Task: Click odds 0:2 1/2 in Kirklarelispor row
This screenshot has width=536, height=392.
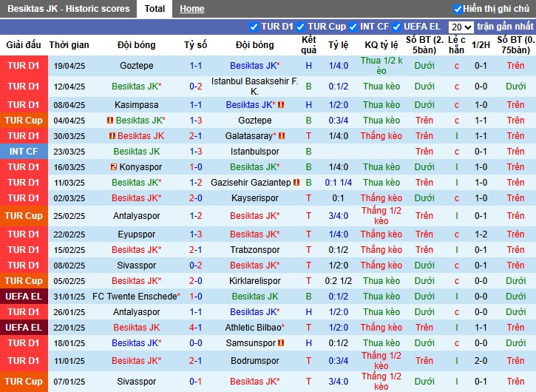Action: 338,281
